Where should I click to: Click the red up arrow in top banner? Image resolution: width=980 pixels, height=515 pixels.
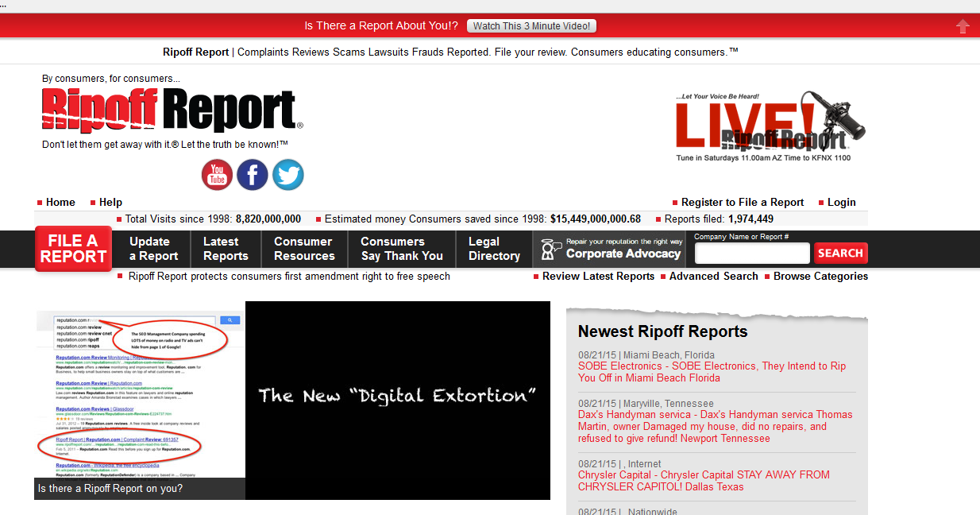pos(963,26)
